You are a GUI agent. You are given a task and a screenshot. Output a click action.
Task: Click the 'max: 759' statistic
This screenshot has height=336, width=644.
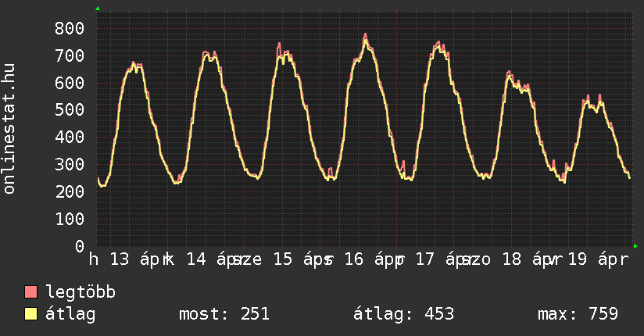click(578, 314)
